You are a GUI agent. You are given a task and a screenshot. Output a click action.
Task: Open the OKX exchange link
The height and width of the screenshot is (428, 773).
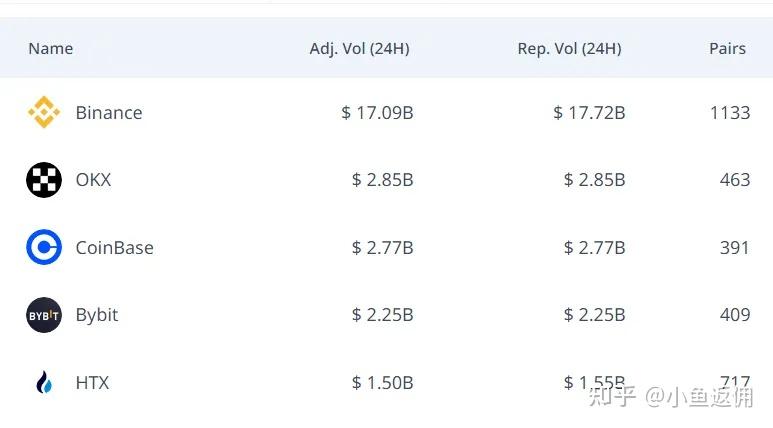click(93, 180)
